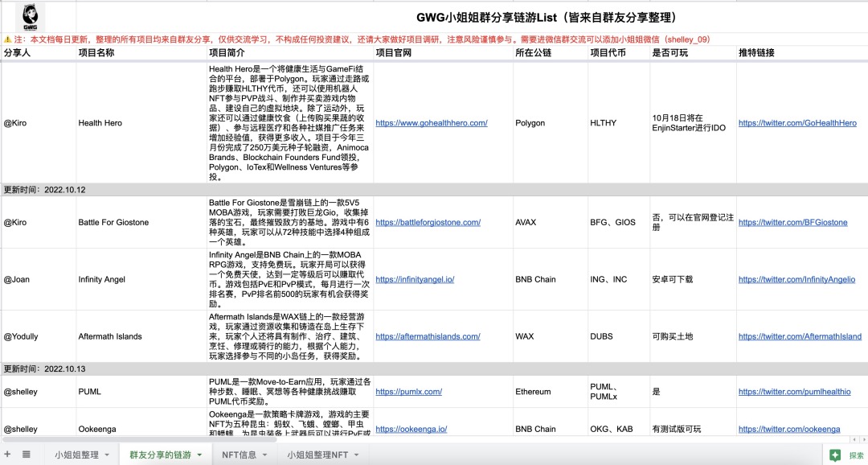The height and width of the screenshot is (465, 868).
Task: Select the 所在公链 header cell
Action: [551, 52]
